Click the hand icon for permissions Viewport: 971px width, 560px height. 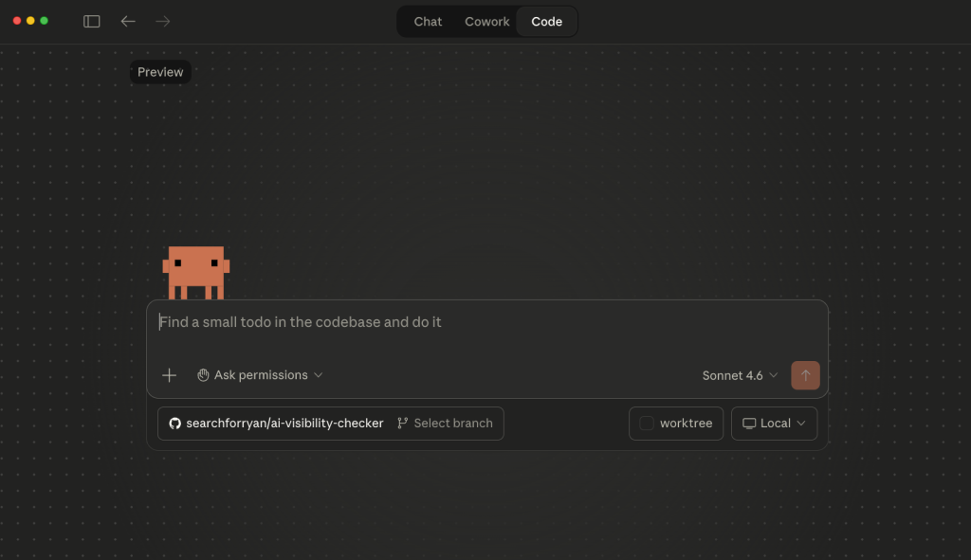[203, 375]
